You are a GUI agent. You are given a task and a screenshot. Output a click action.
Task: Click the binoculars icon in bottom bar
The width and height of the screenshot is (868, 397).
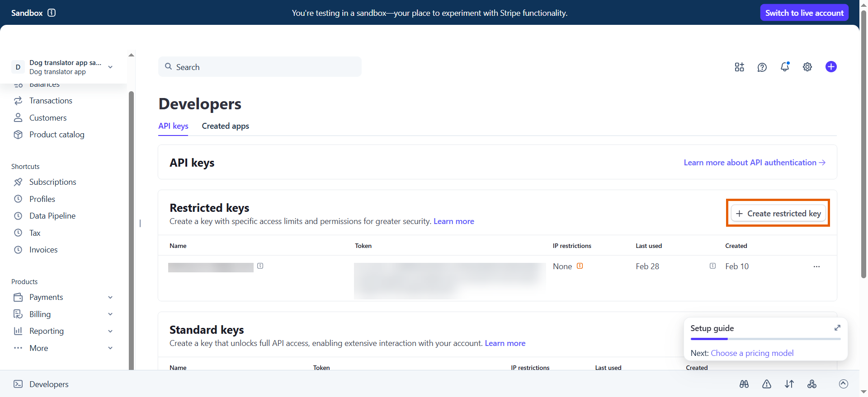click(x=744, y=384)
